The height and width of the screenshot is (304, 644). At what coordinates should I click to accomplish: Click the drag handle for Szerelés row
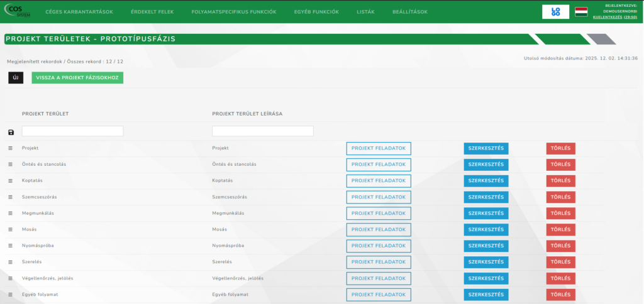coord(10,262)
